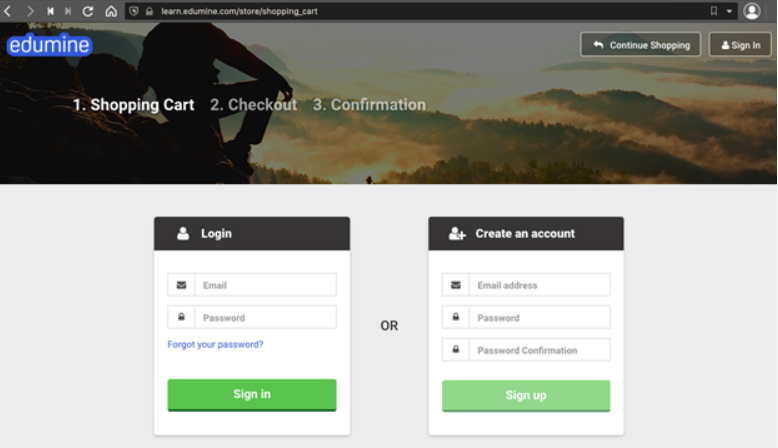Select the 3. Confirmation step

[369, 105]
